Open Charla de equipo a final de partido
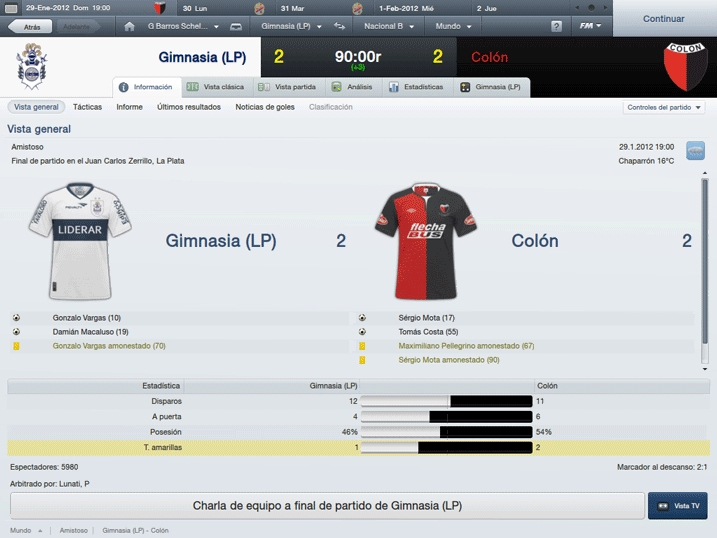Image resolution: width=717 pixels, height=538 pixels. (327, 506)
